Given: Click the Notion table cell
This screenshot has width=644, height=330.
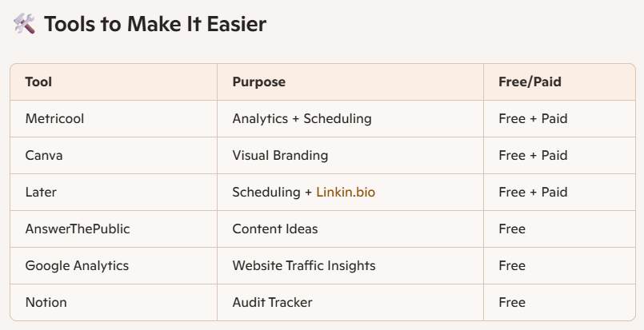Looking at the screenshot, I should (x=114, y=302).
